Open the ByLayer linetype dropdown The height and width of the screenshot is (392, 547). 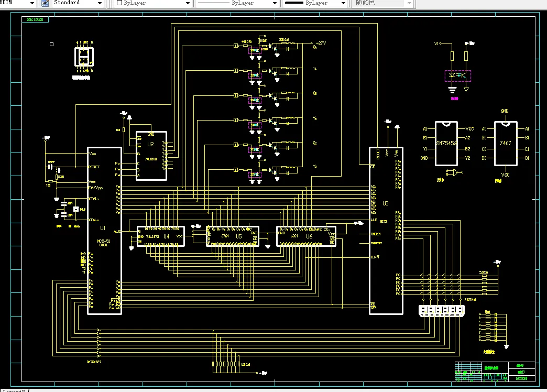pos(275,3)
